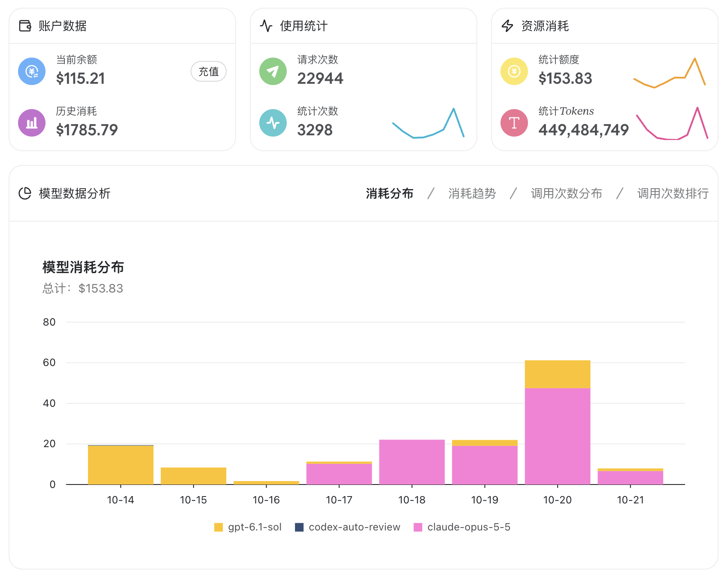Click the token count 449,484,749
The width and height of the screenshot is (728, 579).
584,130
